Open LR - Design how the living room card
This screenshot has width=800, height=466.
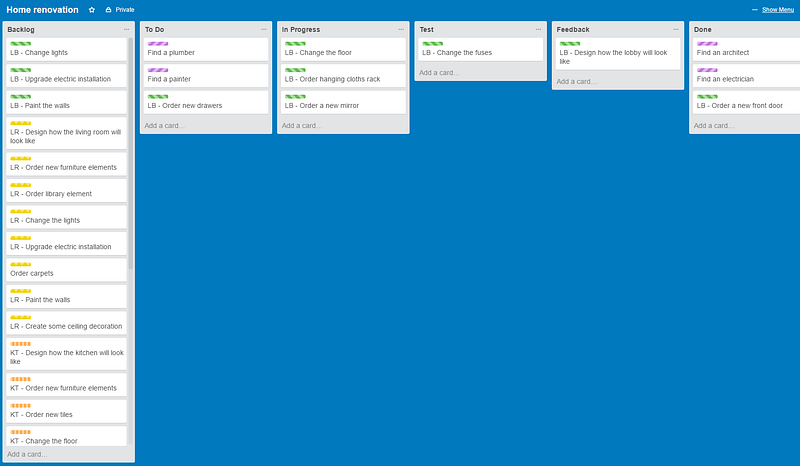coord(66,133)
